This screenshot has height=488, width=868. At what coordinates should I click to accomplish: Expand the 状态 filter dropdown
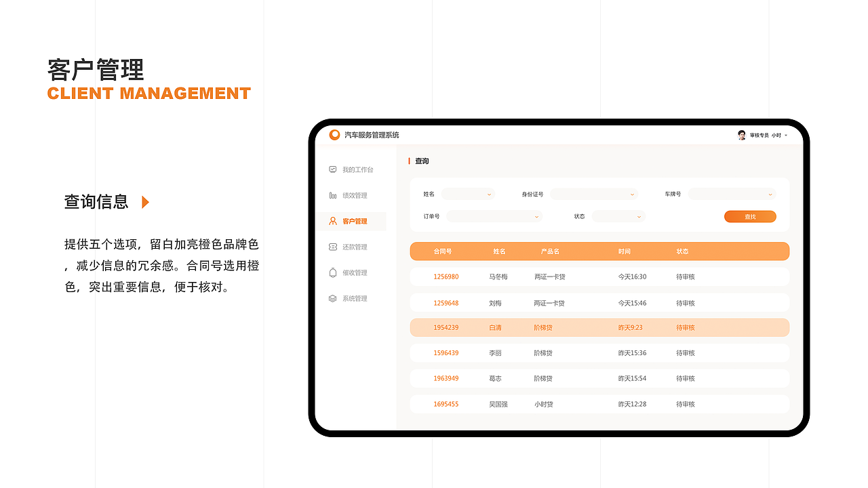[618, 216]
